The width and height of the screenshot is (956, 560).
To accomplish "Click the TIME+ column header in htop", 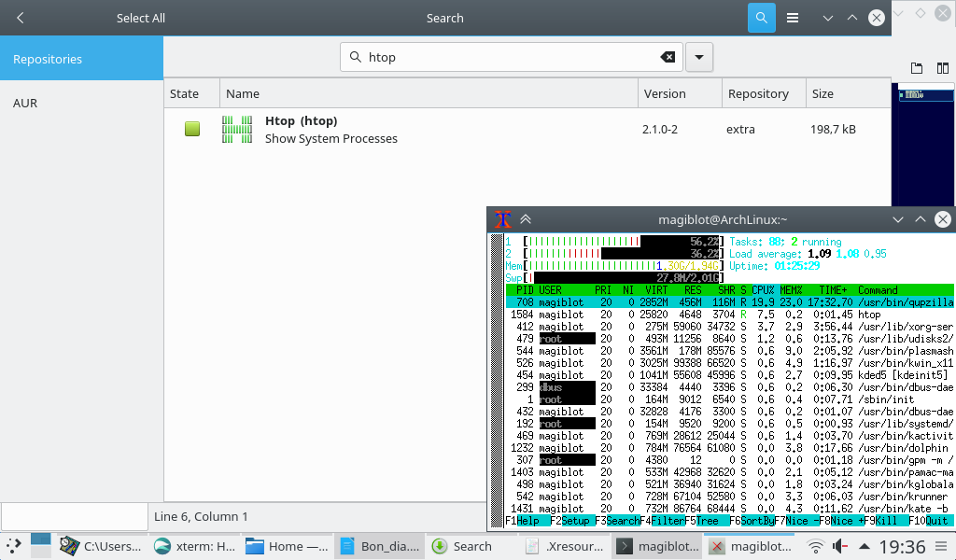I will pos(833,290).
